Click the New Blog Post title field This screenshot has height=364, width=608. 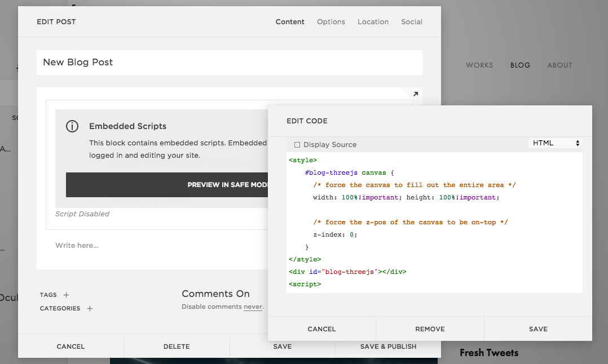tap(229, 63)
